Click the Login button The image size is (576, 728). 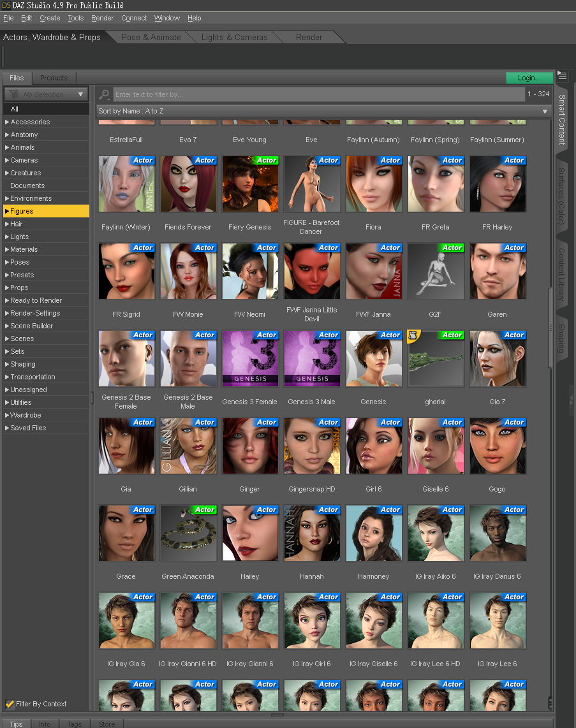[529, 78]
